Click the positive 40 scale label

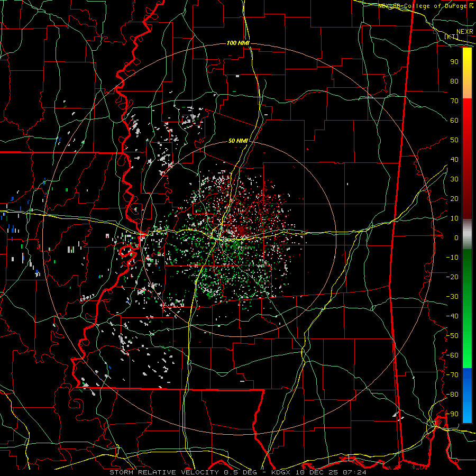[x=454, y=160]
